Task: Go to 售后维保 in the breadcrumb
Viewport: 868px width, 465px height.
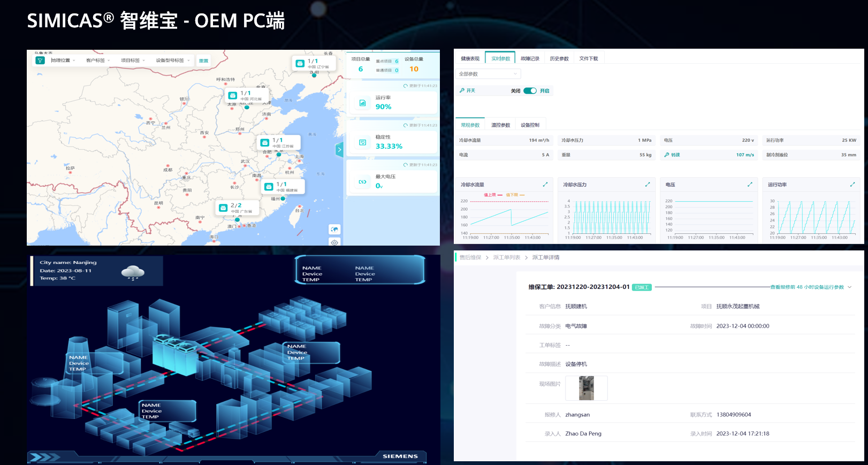Action: pos(470,257)
